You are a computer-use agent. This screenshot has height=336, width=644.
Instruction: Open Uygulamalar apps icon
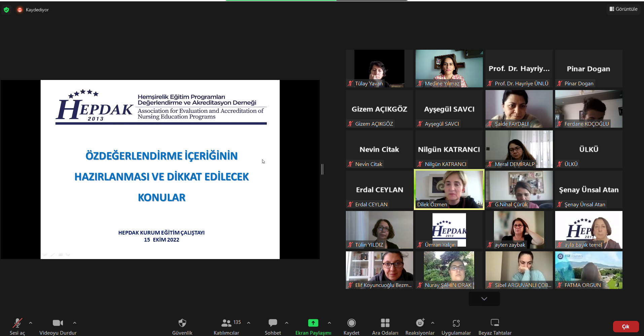(456, 323)
